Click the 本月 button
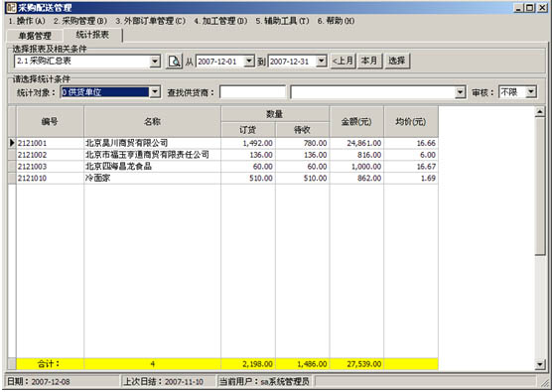 (x=369, y=62)
